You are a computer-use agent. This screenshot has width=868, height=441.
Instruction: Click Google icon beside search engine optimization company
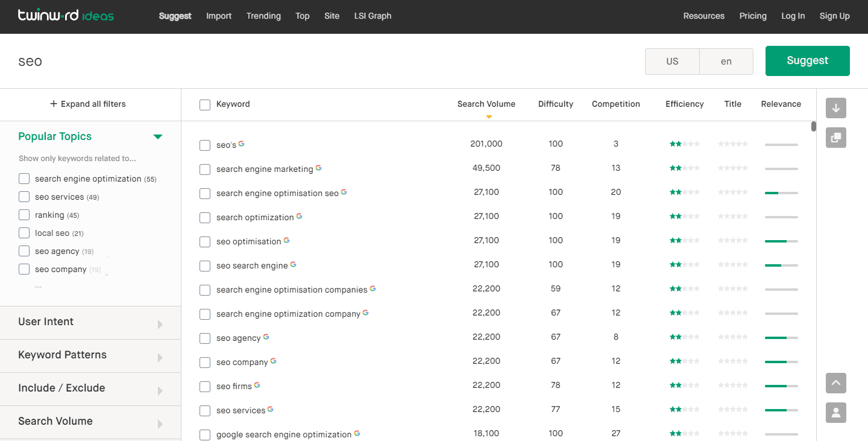[366, 313]
